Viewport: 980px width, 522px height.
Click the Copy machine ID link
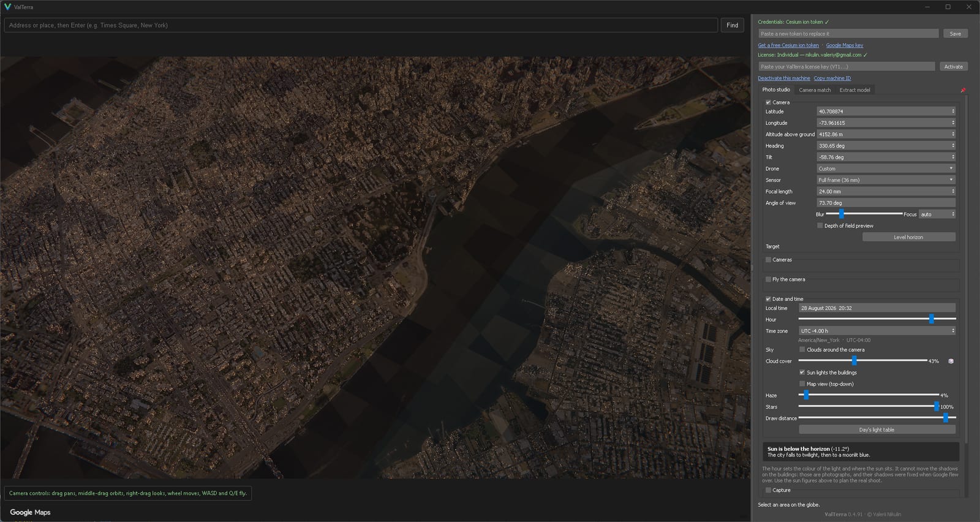(832, 78)
